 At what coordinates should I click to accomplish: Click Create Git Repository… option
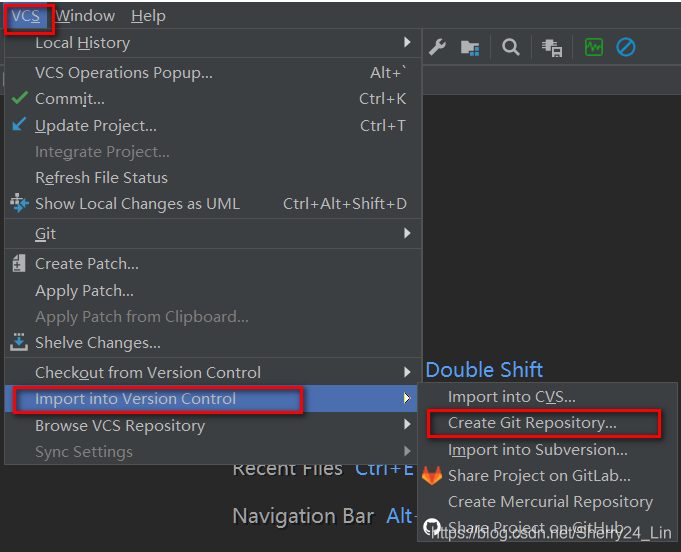pyautogui.click(x=547, y=423)
